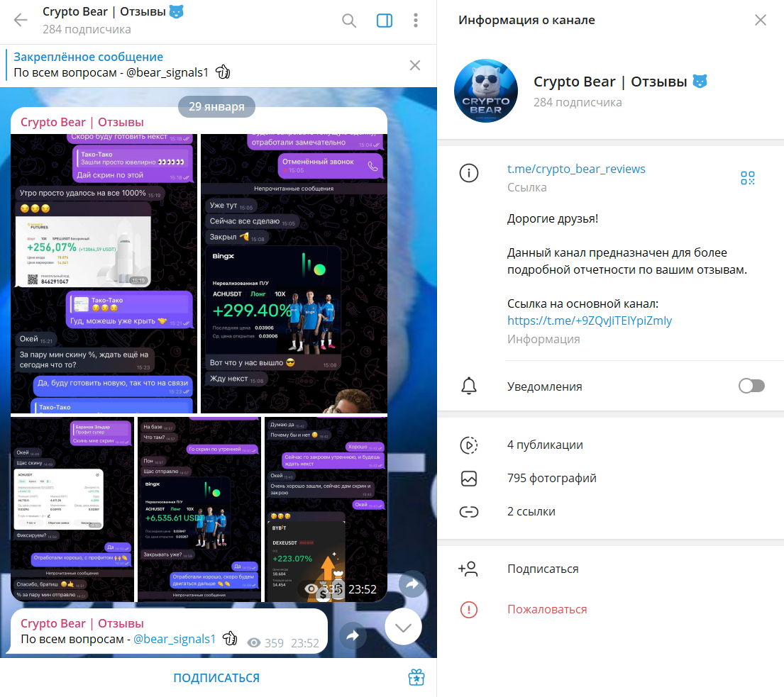Click 'Crypto Bear | Отзывы' name on the last message
Viewport: 784px width, 697px height.
pos(82,623)
